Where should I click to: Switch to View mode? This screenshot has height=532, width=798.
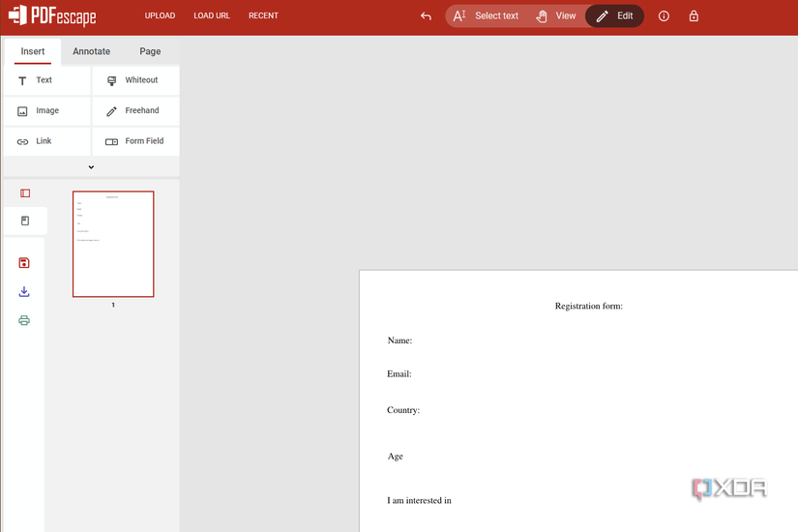(x=556, y=16)
